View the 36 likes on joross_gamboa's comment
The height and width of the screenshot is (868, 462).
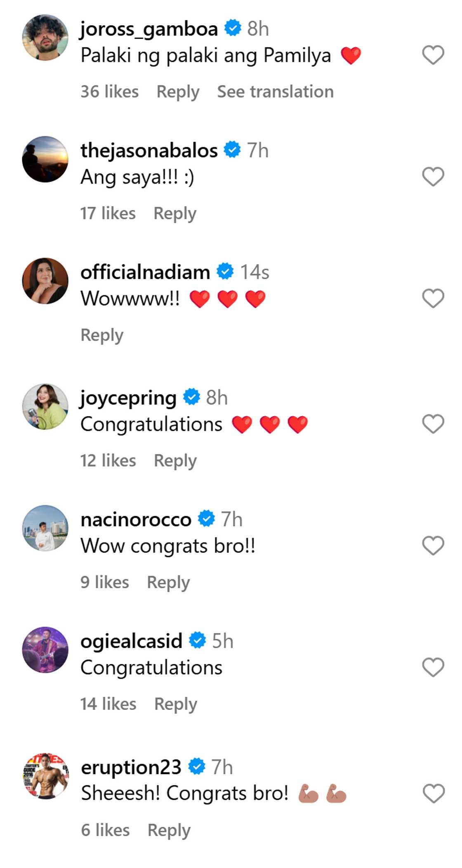coord(110,92)
